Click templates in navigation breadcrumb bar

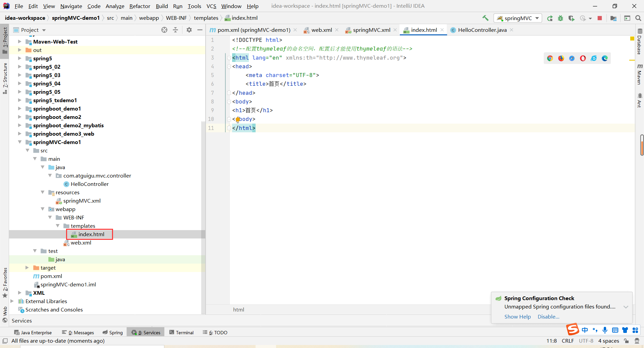(206, 18)
